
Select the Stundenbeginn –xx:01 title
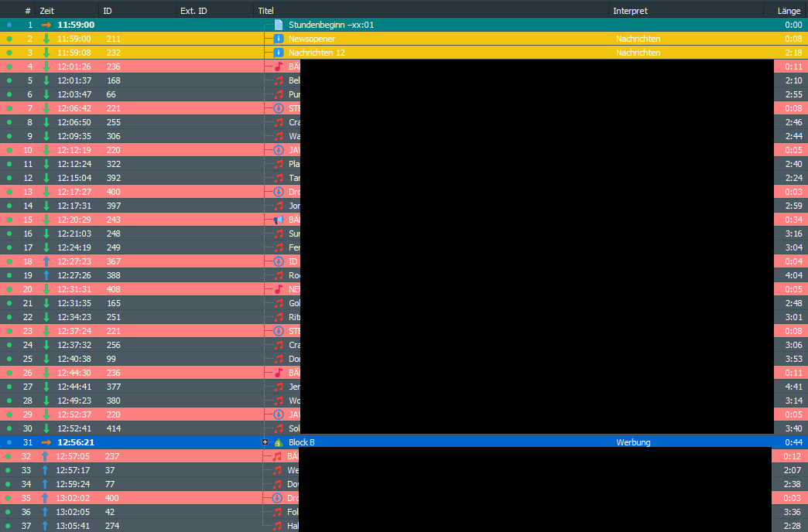click(x=331, y=25)
